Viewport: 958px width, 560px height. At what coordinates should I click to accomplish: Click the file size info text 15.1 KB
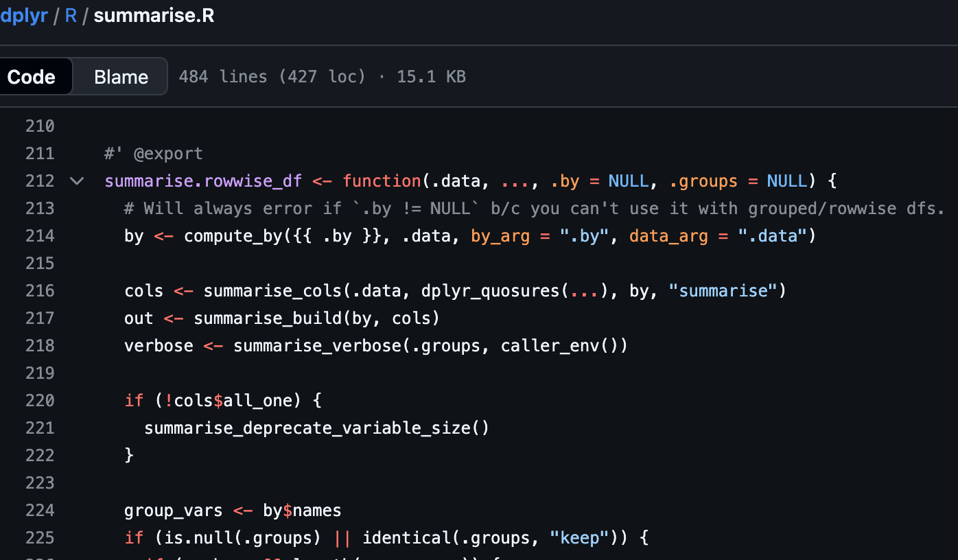point(431,77)
